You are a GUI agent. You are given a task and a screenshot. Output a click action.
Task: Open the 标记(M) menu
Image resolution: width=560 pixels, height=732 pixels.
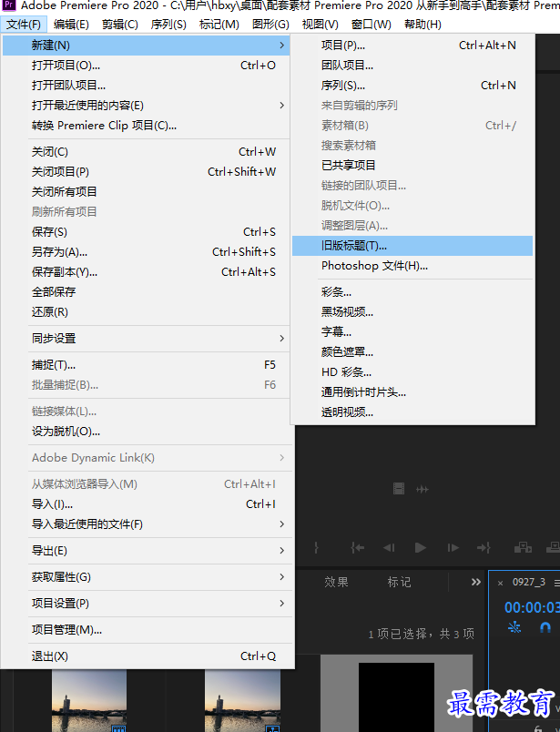(x=219, y=24)
